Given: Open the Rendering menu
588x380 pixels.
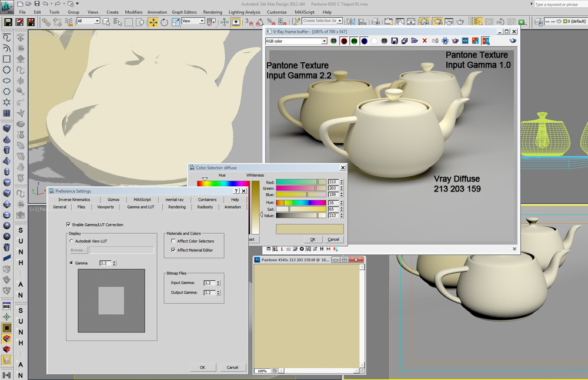Looking at the screenshot, I should tap(213, 12).
